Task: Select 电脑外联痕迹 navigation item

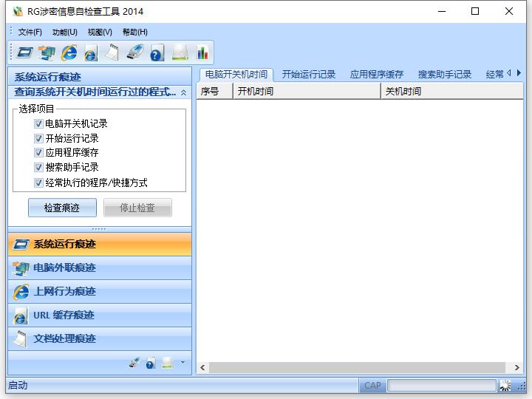Action: (100, 268)
